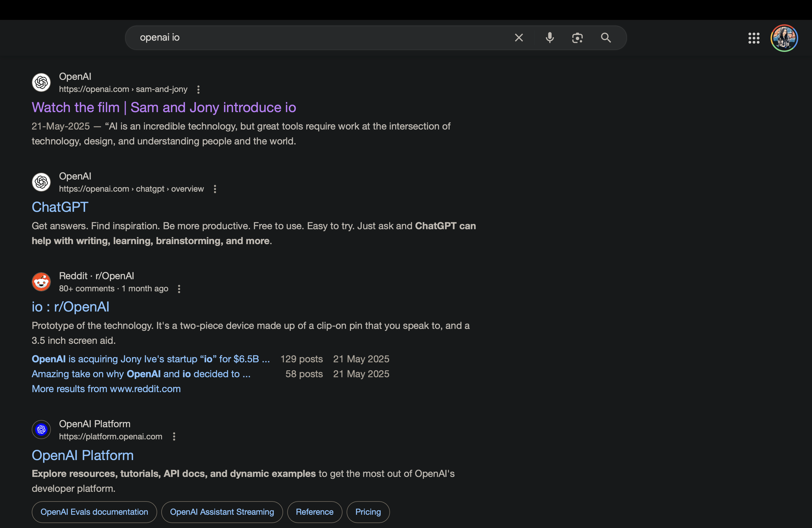Viewport: 812px width, 528px height.
Task: Click the OpenAI Platform blue favicon
Action: point(41,429)
